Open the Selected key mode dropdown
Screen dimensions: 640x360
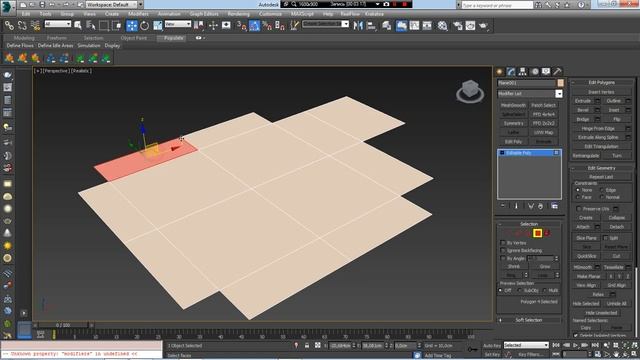[x=526, y=345]
